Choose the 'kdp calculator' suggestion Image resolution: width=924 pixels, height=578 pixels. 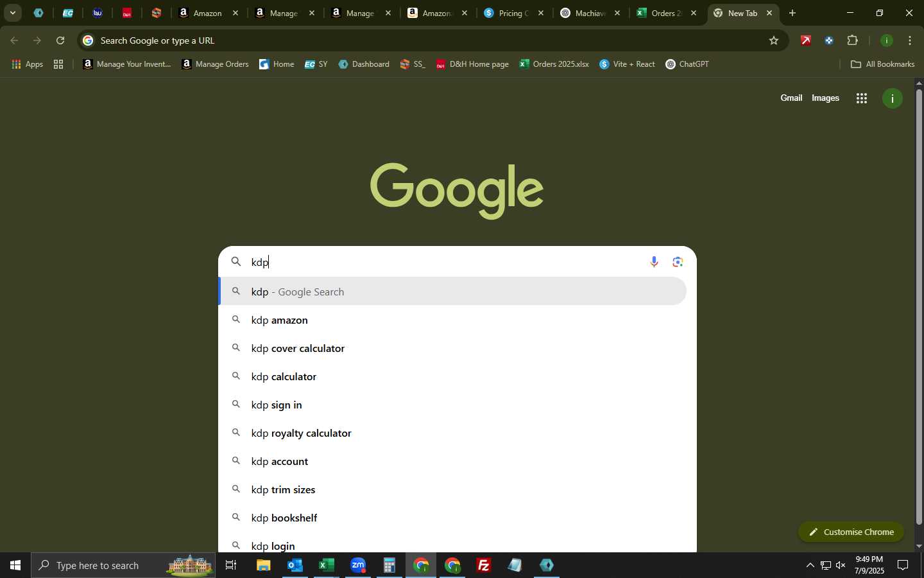point(452,376)
